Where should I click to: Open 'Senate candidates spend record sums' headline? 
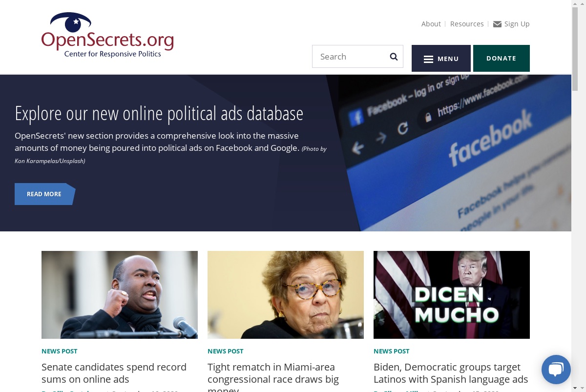tap(114, 373)
